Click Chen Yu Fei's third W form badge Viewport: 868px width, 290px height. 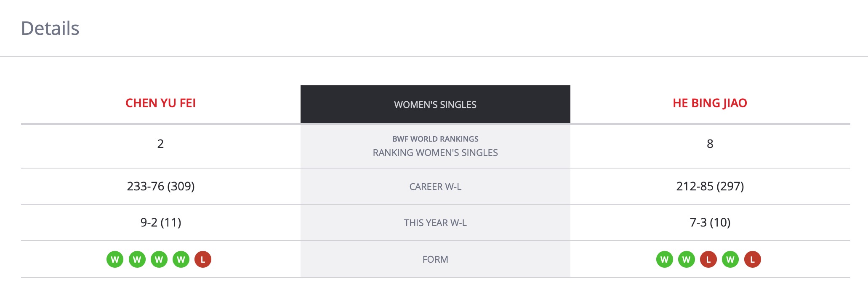tap(159, 259)
